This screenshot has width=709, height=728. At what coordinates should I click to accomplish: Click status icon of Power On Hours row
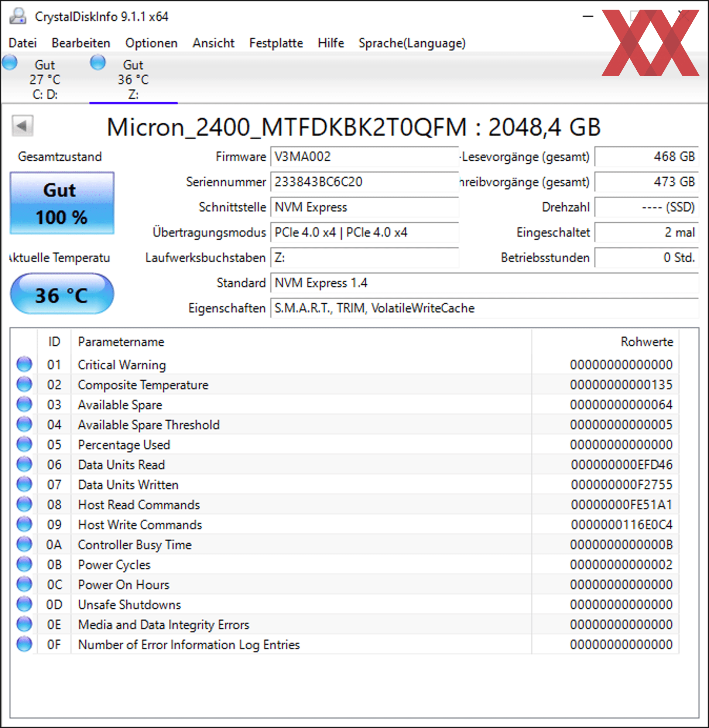click(x=24, y=584)
